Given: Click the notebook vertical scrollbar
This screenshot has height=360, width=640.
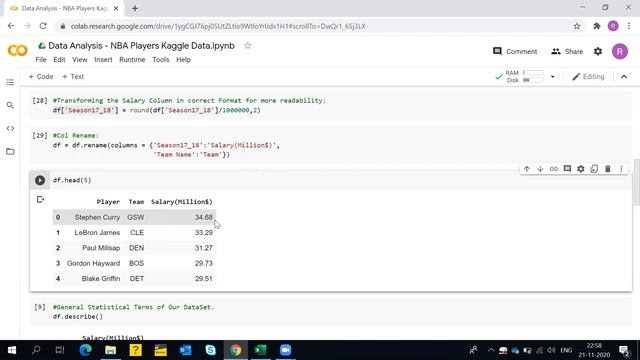Looking at the screenshot, I should click(636, 182).
